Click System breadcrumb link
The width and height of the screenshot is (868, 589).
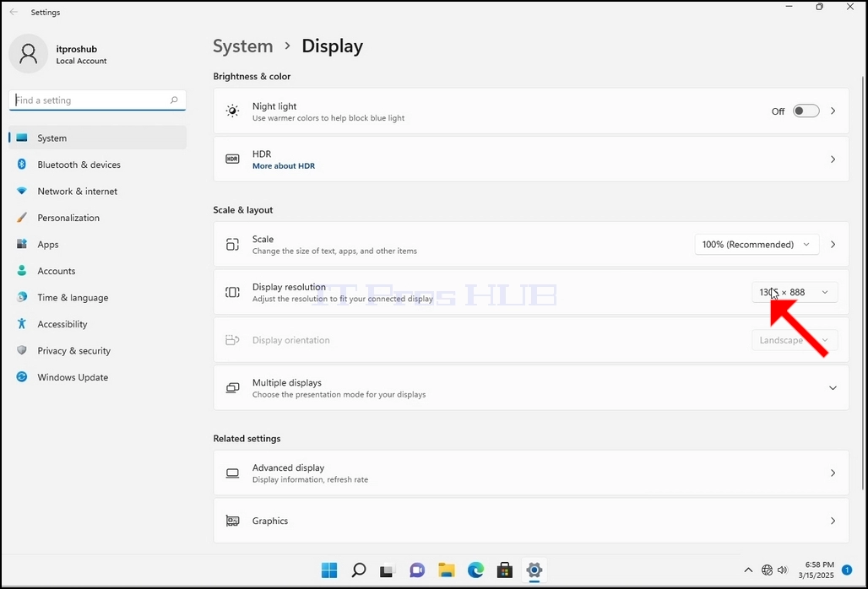pos(243,46)
